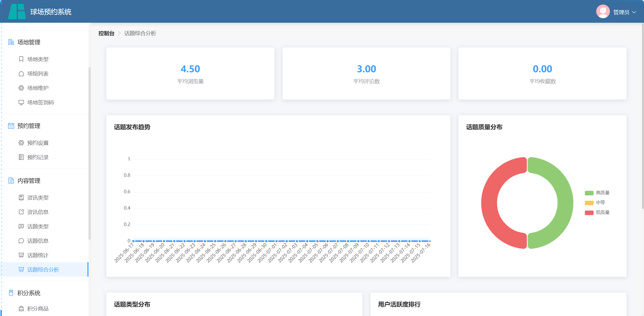644x316 pixels.
Task: Open 资讯类型 menu item
Action: tap(45, 198)
